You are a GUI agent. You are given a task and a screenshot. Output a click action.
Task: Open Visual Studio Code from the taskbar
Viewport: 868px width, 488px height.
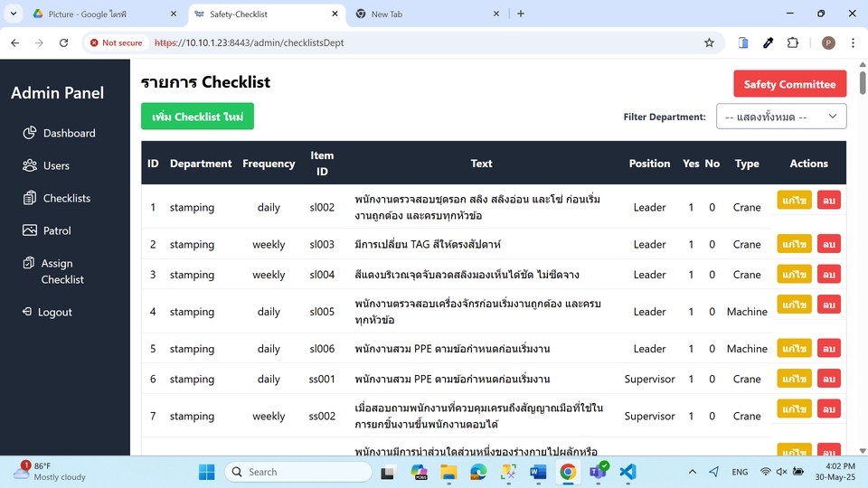click(x=627, y=472)
